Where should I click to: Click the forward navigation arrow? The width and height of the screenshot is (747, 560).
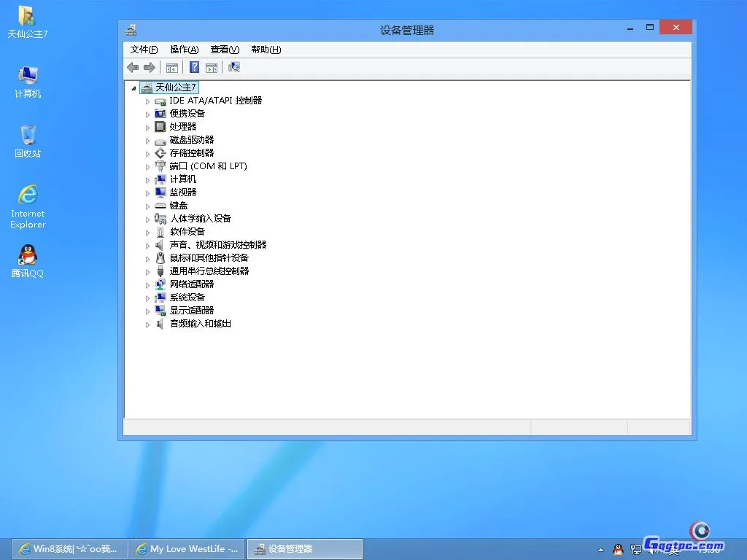point(150,67)
